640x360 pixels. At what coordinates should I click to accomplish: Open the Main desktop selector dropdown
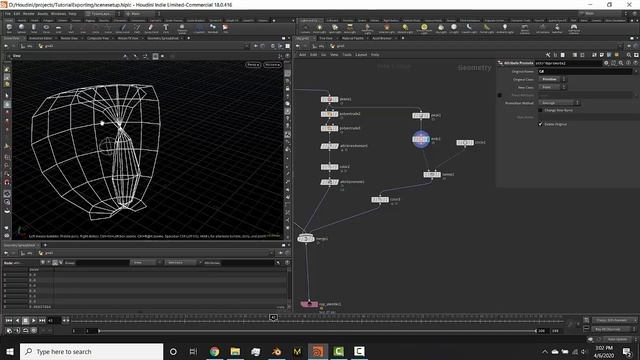141,14
